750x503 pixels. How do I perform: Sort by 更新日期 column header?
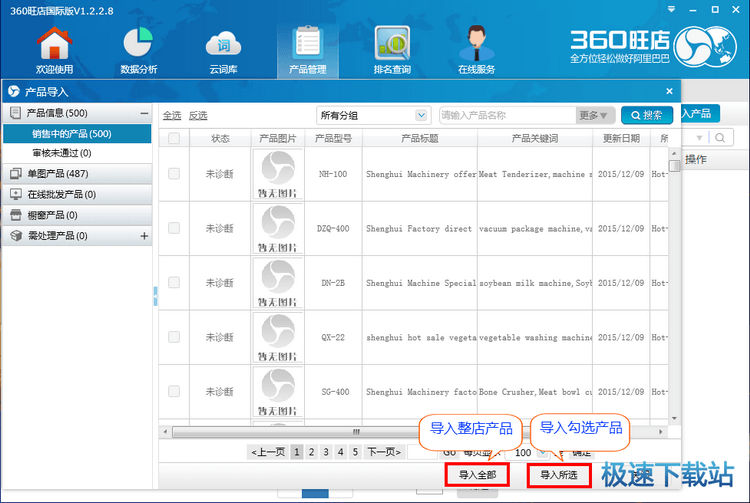(621, 139)
